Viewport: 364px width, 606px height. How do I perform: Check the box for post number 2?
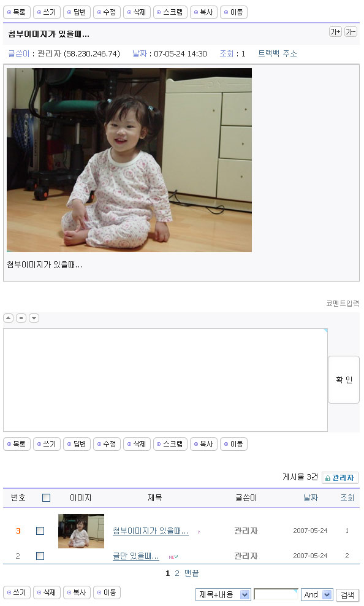40,556
